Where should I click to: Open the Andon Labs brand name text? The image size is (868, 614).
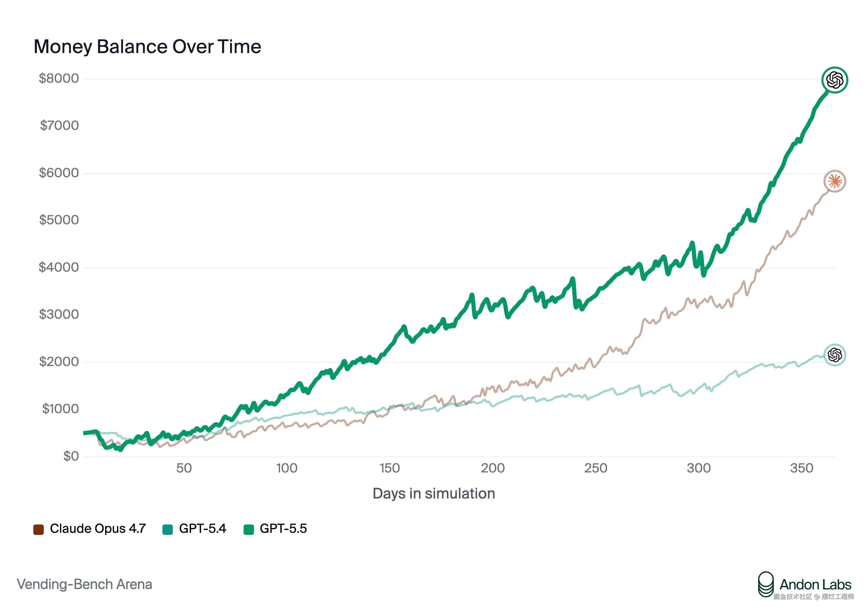[815, 585]
